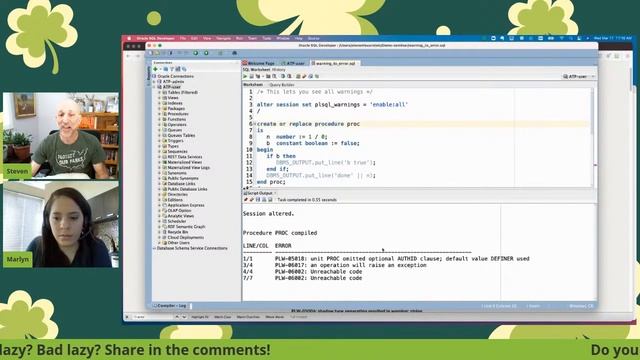Click the print icon in Script Output toolbar

pyautogui.click(x=264, y=200)
